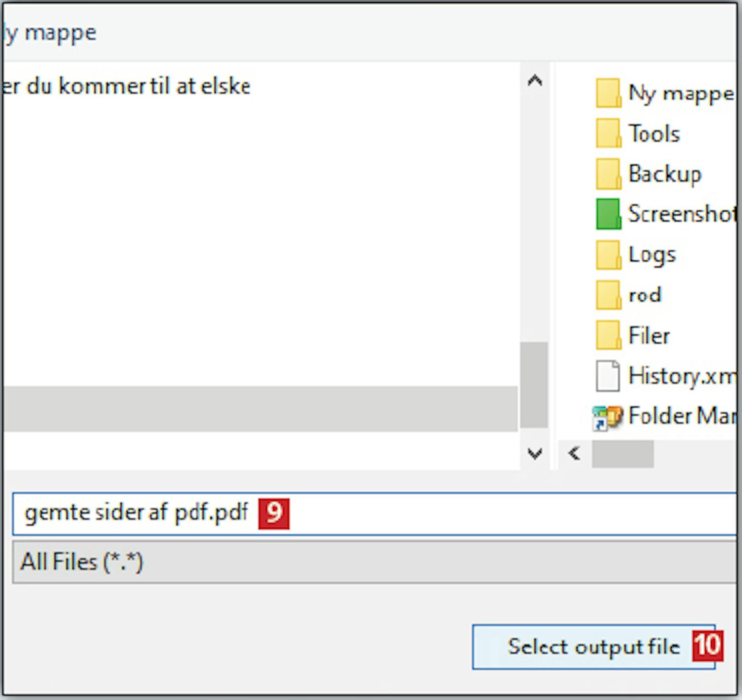
Task: Click the Backup folder icon
Action: point(608,174)
